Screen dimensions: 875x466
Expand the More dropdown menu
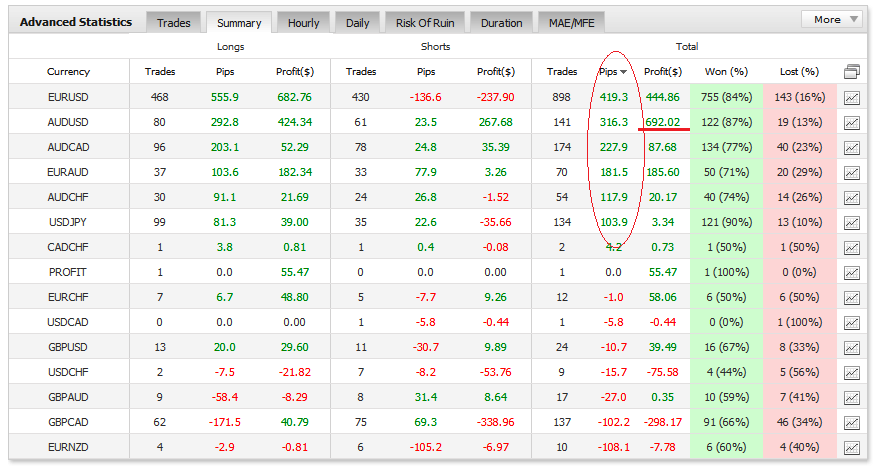pyautogui.click(x=833, y=20)
